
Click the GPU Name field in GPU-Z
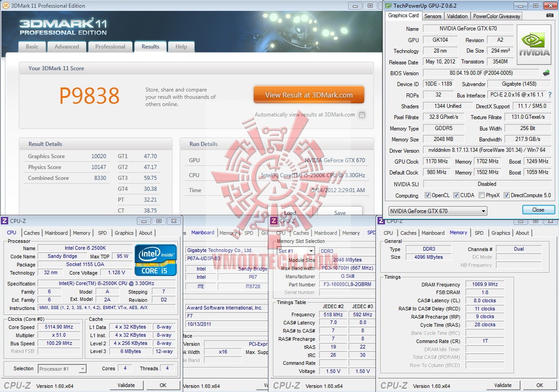coord(468,29)
